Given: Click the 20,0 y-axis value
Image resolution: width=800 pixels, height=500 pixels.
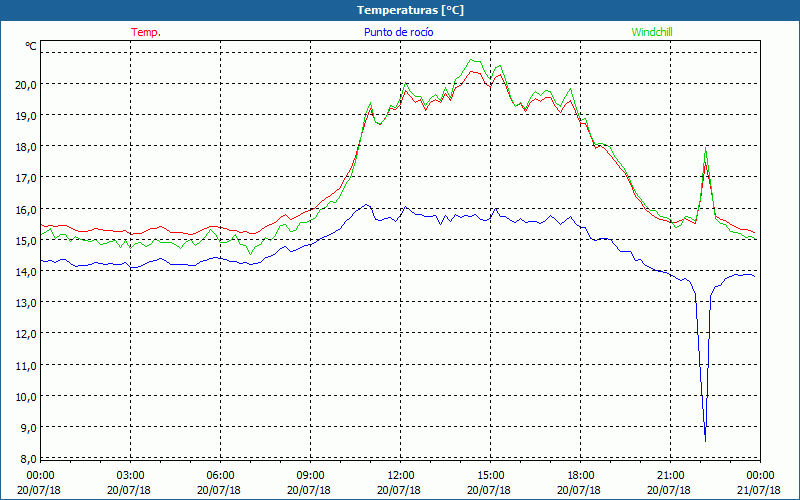Looking at the screenshot, I should [26, 85].
